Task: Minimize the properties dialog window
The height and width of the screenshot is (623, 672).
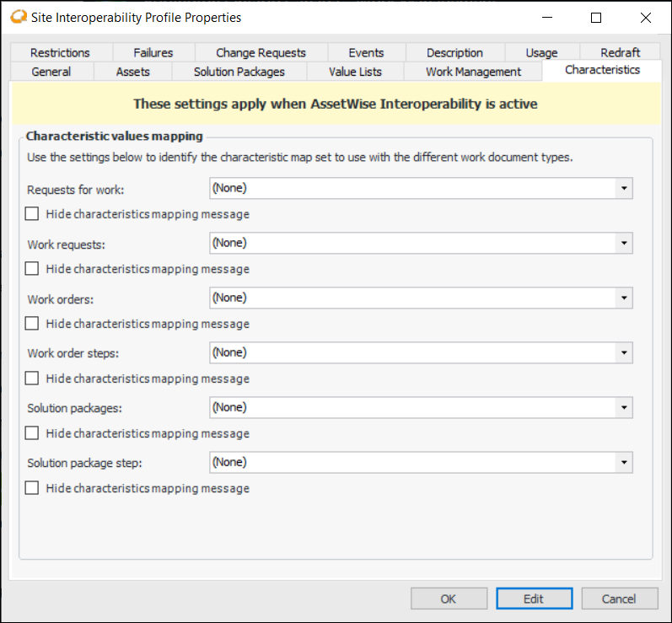Action: point(546,17)
